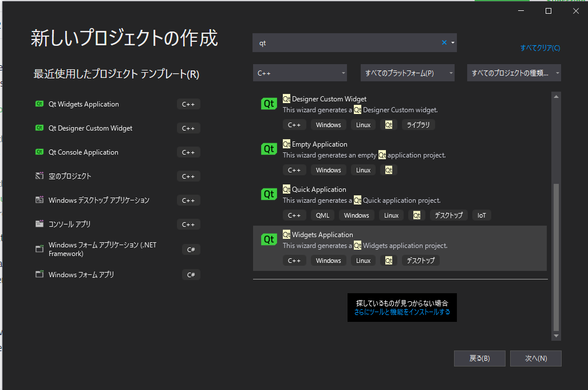Click the Qt logo of Widgets Application template
The height and width of the screenshot is (390, 588).
(x=269, y=239)
